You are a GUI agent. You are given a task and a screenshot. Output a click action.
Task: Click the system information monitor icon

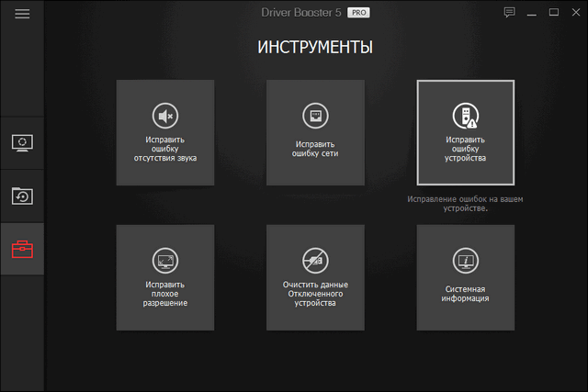[466, 261]
